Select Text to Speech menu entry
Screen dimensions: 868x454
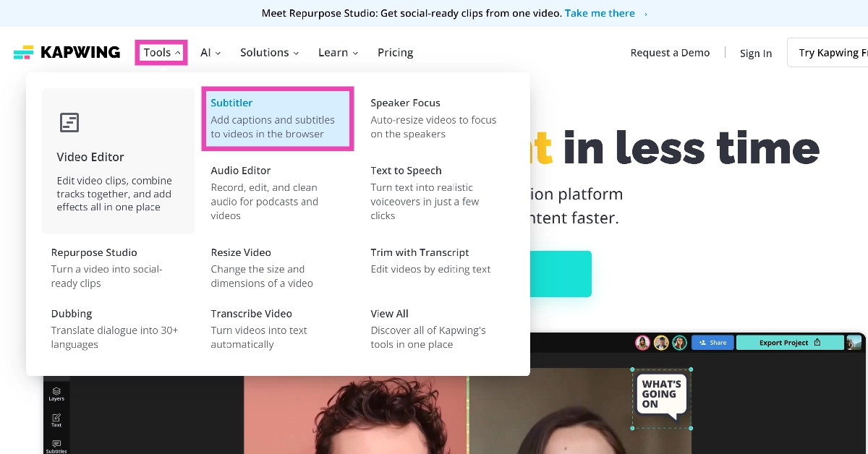coord(406,171)
